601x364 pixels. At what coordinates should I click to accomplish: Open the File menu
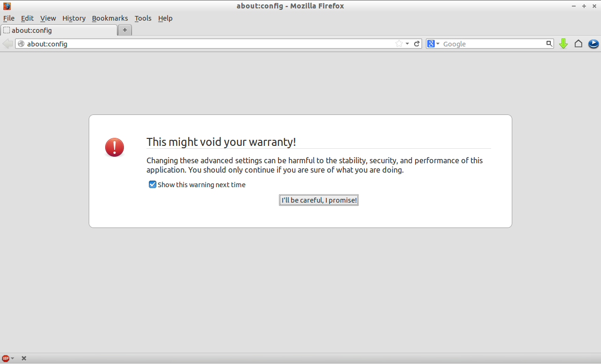9,18
